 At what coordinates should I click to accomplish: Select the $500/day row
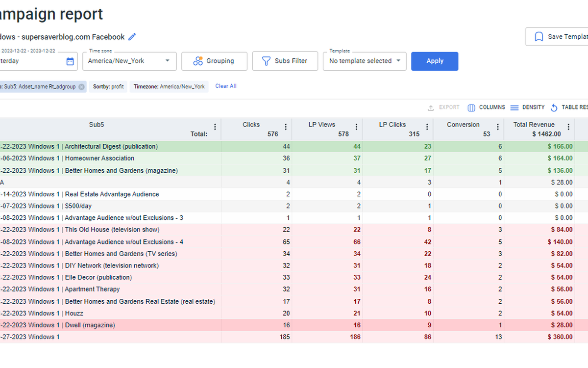pyautogui.click(x=294, y=206)
